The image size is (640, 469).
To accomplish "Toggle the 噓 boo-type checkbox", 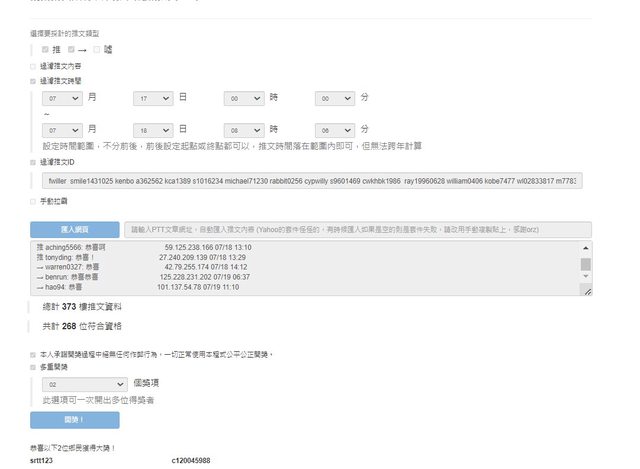I will [x=97, y=48].
